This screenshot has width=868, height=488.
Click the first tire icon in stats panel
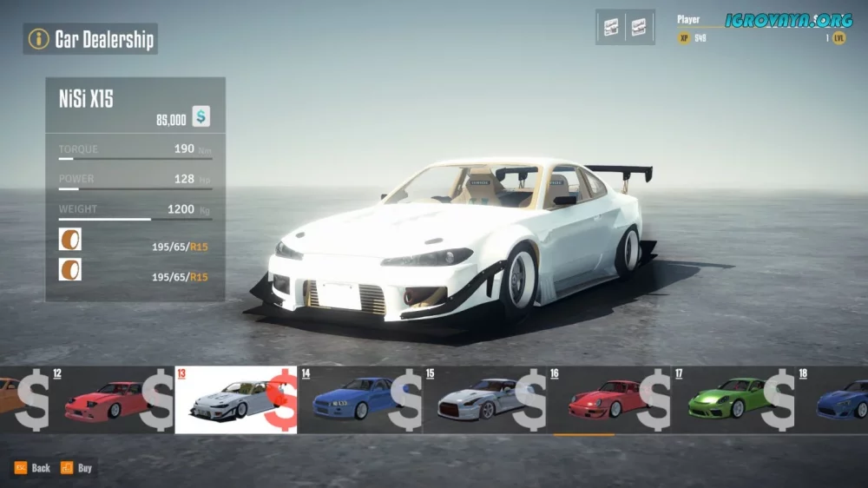pyautogui.click(x=70, y=240)
